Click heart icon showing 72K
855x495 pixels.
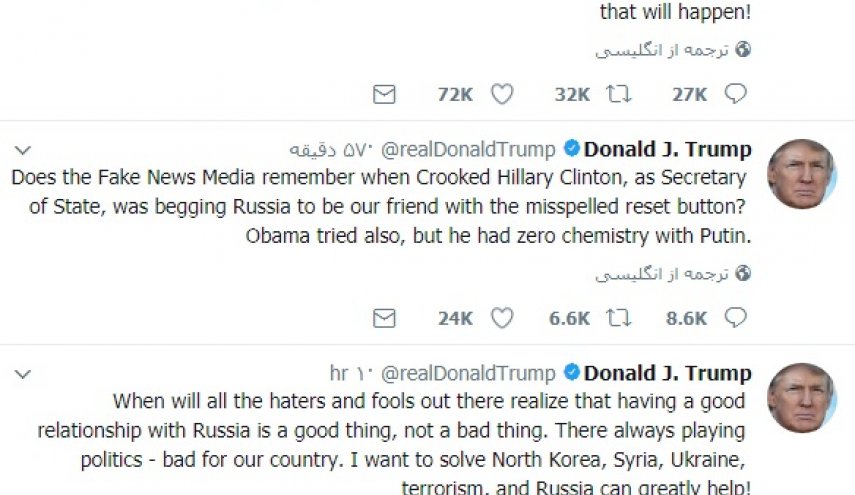point(502,95)
